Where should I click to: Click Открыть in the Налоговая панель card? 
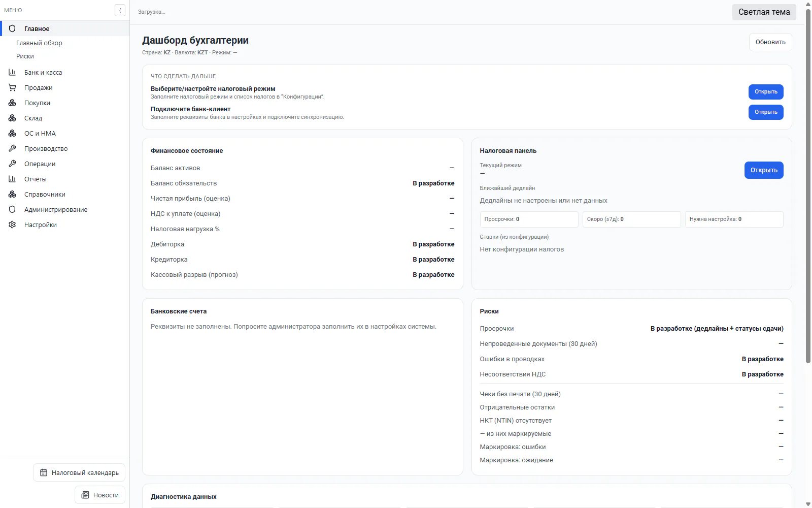764,170
